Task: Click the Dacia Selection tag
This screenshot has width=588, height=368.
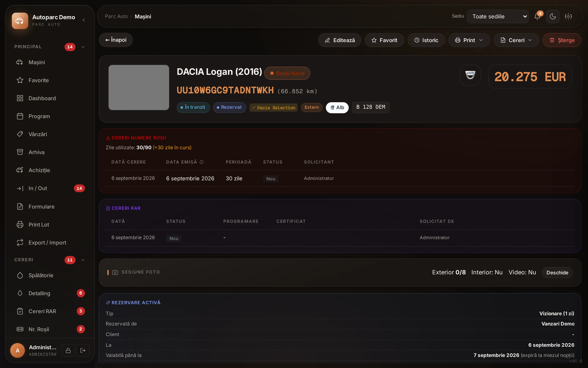Action: pos(274,108)
